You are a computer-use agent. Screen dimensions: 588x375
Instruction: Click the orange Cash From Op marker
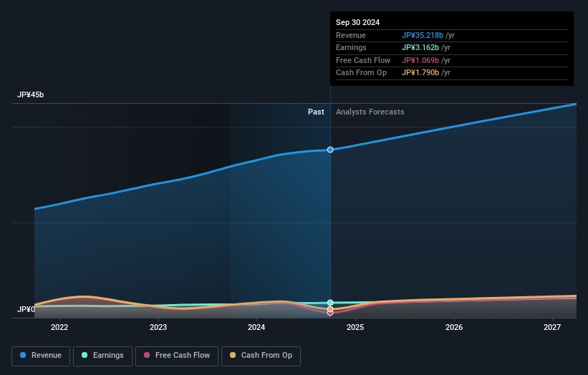click(330, 309)
